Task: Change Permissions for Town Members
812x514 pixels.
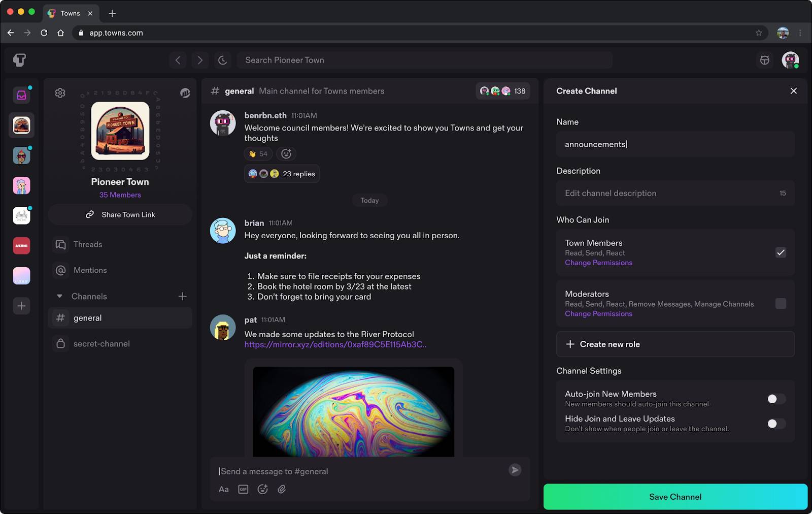Action: (598, 263)
